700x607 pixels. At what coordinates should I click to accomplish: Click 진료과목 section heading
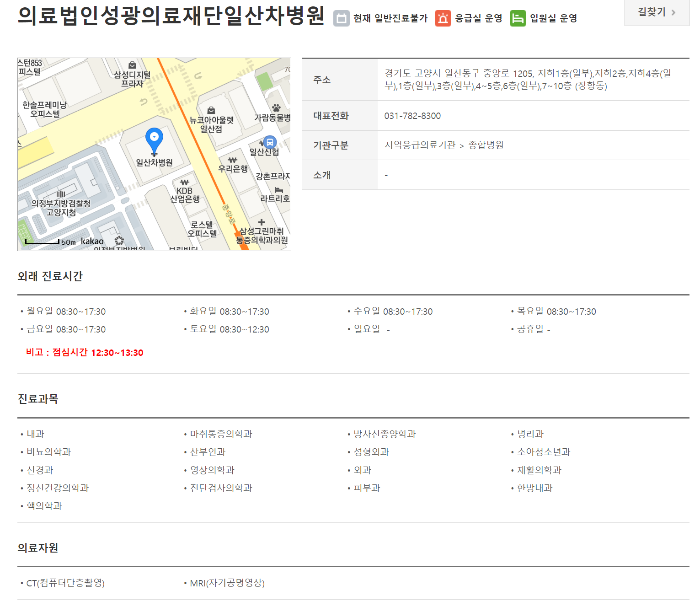(38, 399)
